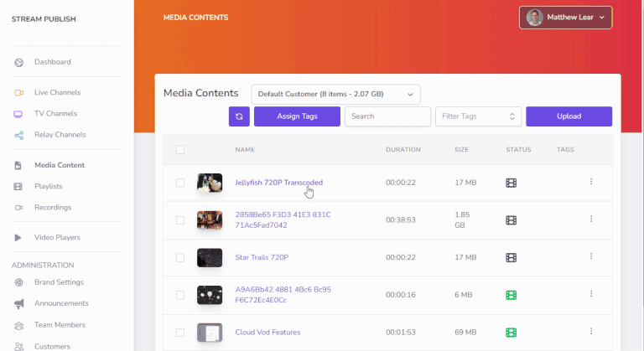Click status film icon for Jellyfish 720P Transcoded
Screen dimensions: 644x351
pyautogui.click(x=511, y=183)
